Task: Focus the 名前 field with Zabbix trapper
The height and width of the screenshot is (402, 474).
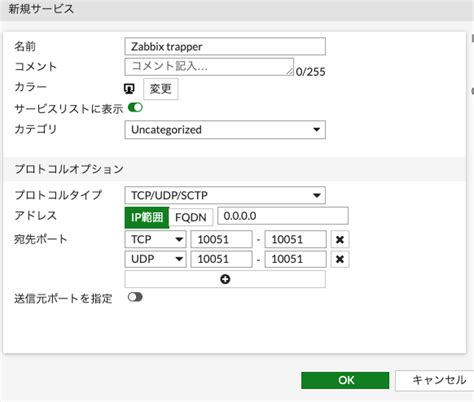Action: [x=225, y=46]
